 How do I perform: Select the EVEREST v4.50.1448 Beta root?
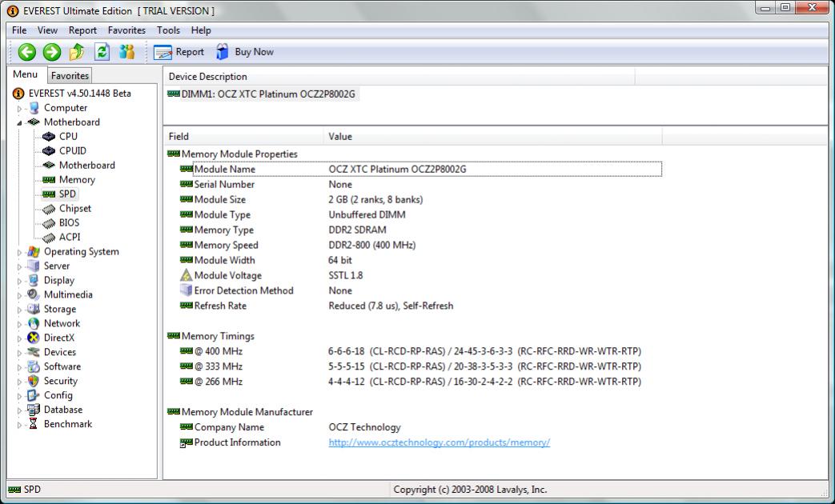79,93
